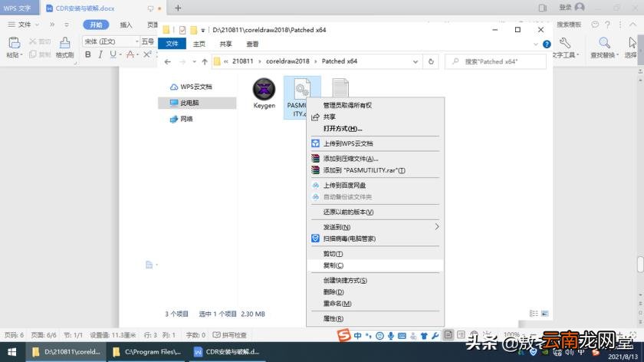Open the Explorer 文件 ribbon tab
644x362 pixels.
(x=172, y=44)
